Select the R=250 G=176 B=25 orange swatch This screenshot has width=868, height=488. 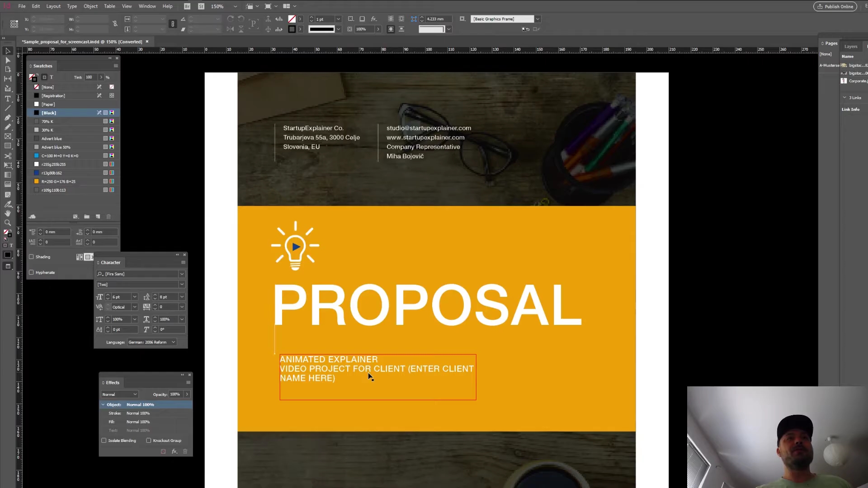tap(72, 182)
